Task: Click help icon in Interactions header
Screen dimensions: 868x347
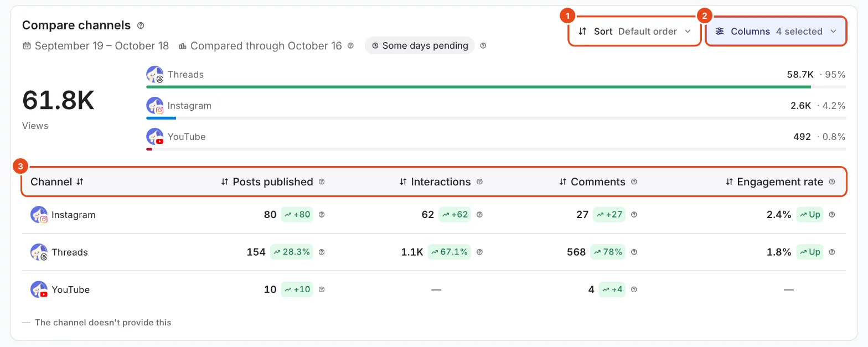Action: click(x=479, y=182)
